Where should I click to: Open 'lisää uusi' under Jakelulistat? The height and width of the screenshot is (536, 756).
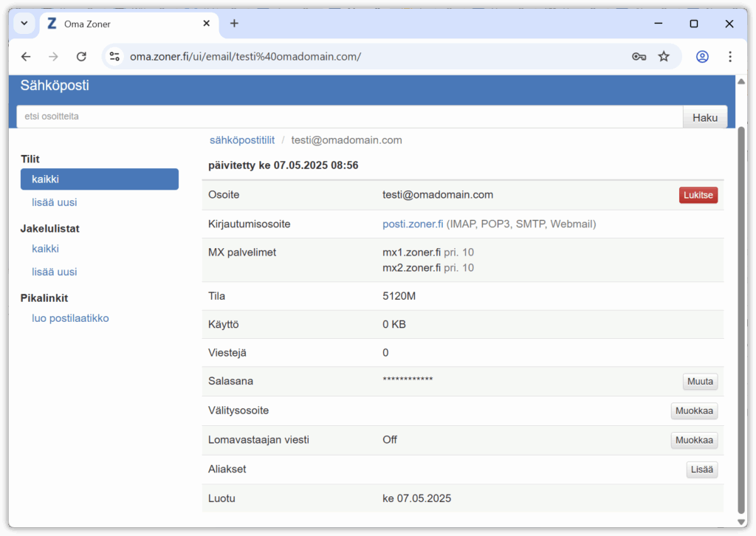point(55,272)
